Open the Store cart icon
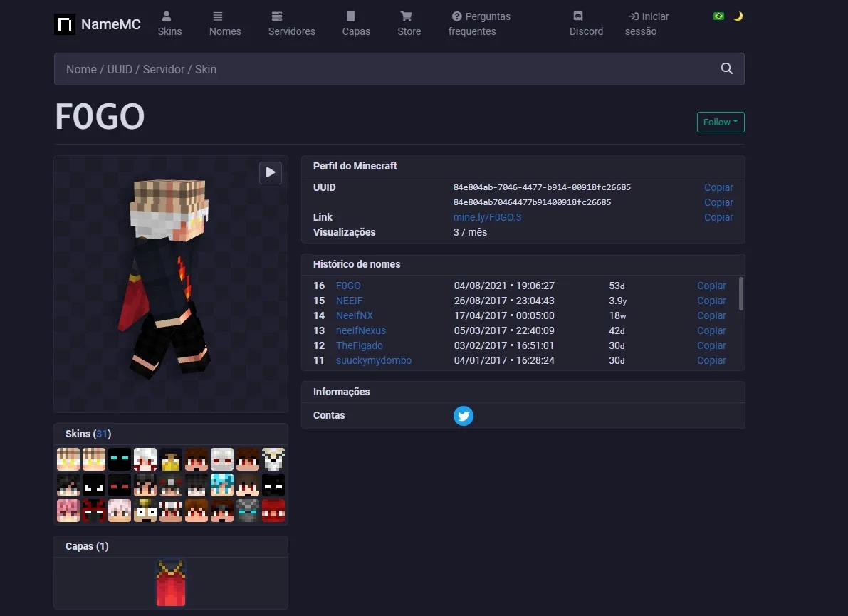 coord(406,16)
